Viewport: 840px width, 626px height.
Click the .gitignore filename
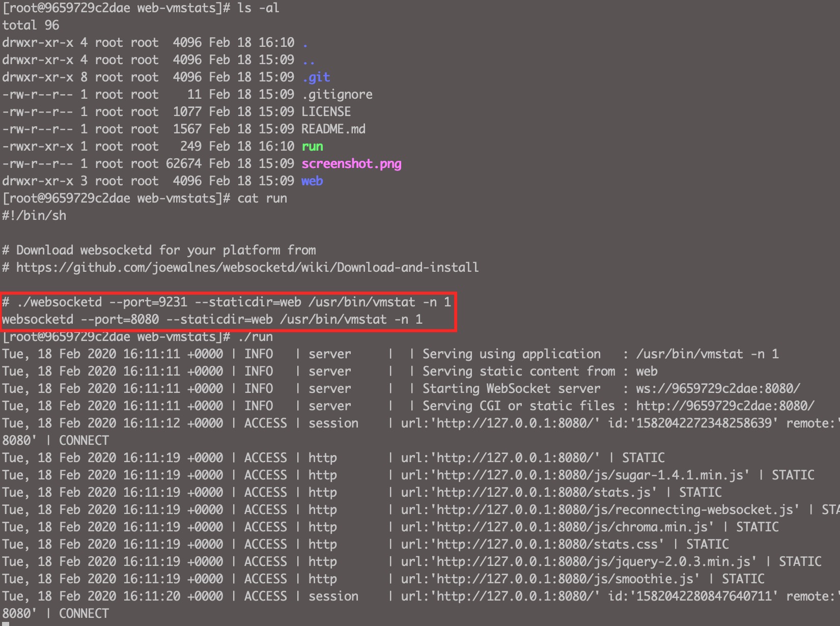coord(337,95)
